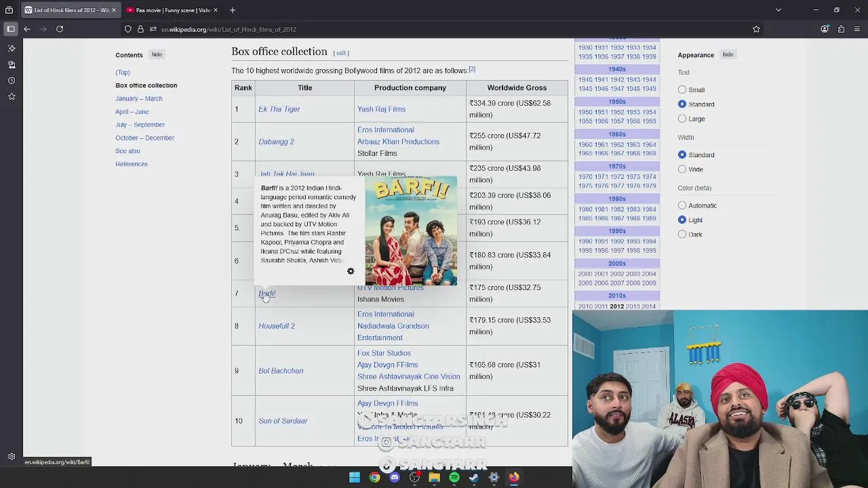Open the Extensions puzzle-piece icon
Screen dimensions: 868x488
(841, 29)
